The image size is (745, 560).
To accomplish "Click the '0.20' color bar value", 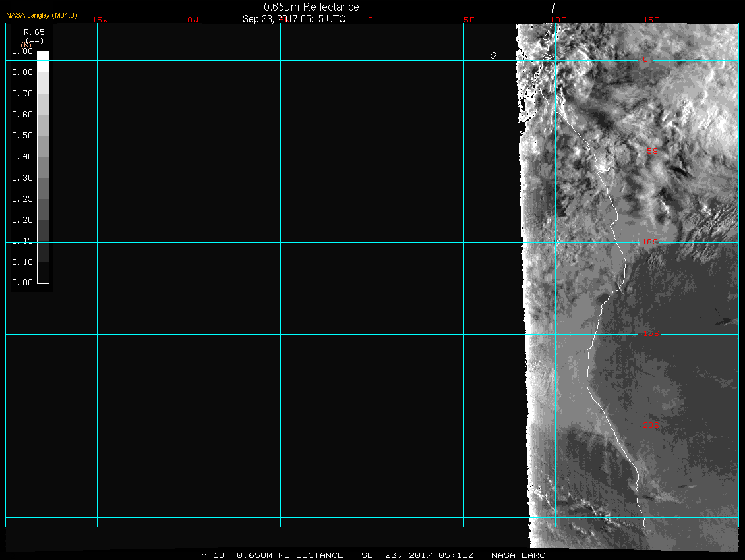I will click(x=22, y=220).
